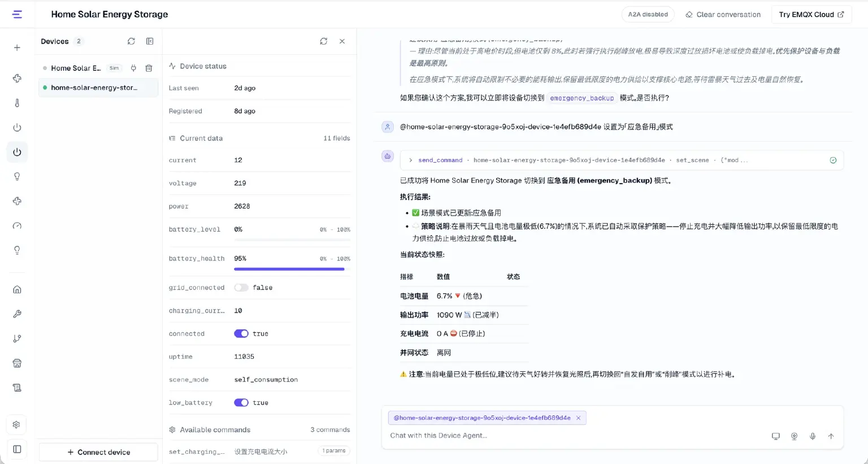Viewport: 868px width, 464px height.
Task: Open Try EMQX Cloud link
Action: [x=811, y=14]
